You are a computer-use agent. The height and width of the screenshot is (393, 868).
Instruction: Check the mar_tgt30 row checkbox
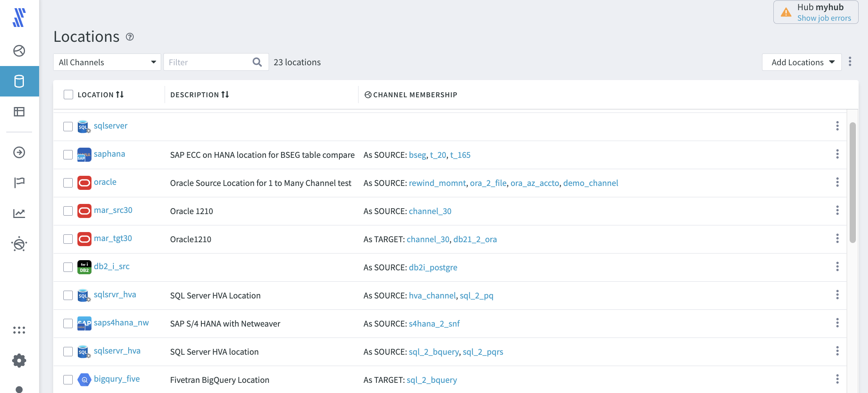pyautogui.click(x=68, y=239)
